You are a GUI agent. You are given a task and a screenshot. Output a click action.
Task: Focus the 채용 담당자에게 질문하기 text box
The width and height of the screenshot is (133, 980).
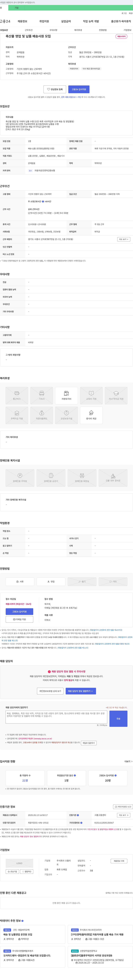[x=56, y=717]
